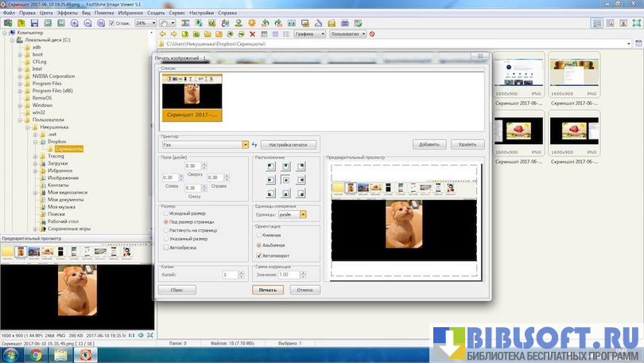The width and height of the screenshot is (644, 363).
Task: Click the Save (floppy disk) toolbar icon
Action: point(36,23)
